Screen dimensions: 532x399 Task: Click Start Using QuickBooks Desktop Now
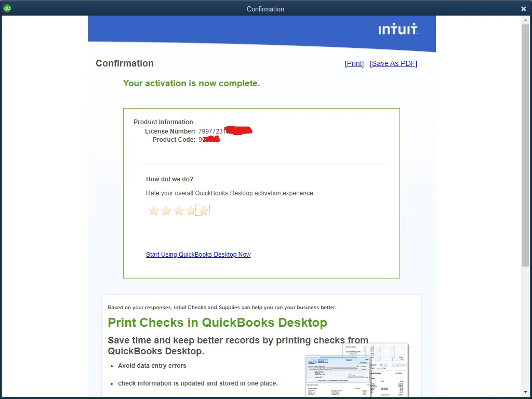click(198, 254)
